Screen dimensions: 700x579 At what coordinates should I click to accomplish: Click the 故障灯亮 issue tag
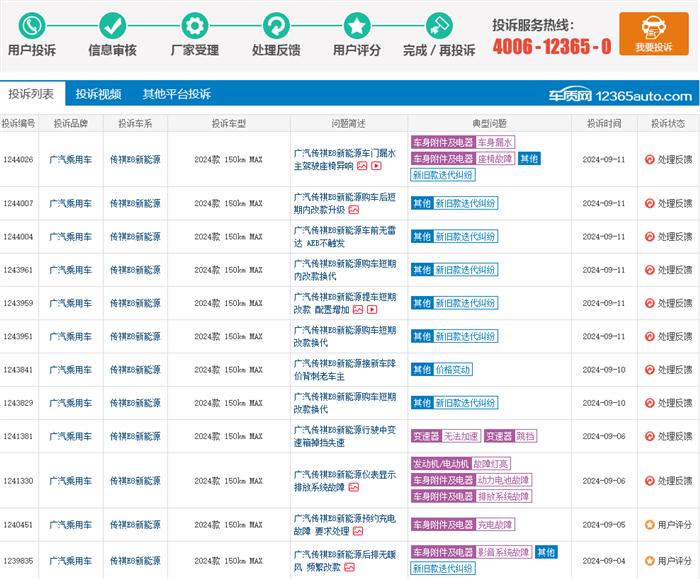[x=491, y=464]
